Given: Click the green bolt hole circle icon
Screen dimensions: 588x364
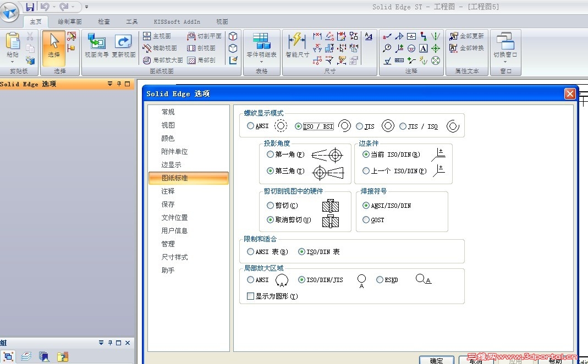Looking at the screenshot, I should pyautogui.click(x=436, y=60).
